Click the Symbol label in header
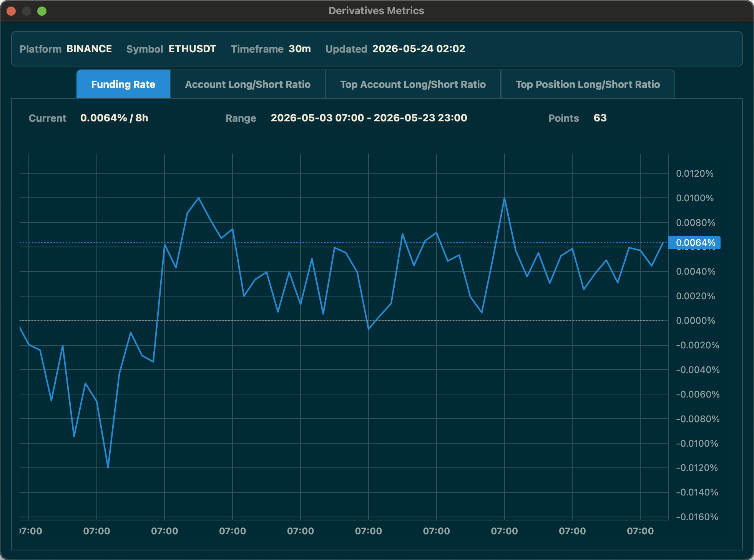This screenshot has width=754, height=560. [x=145, y=49]
